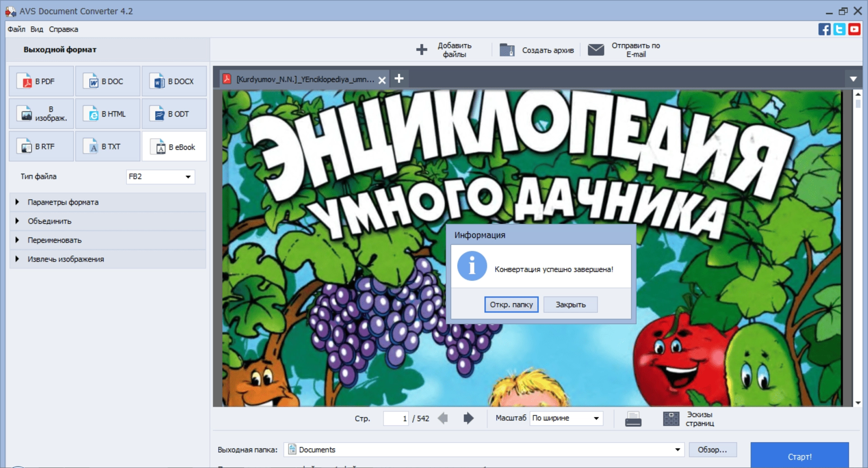The image size is (868, 468).
Task: Click the Обзор... browse button
Action: [712, 449]
